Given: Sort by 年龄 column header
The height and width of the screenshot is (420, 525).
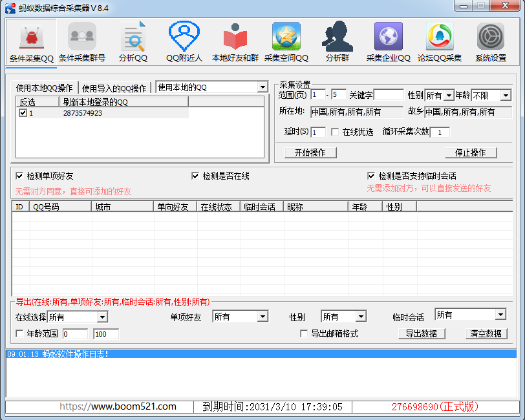Looking at the screenshot, I should point(366,207).
